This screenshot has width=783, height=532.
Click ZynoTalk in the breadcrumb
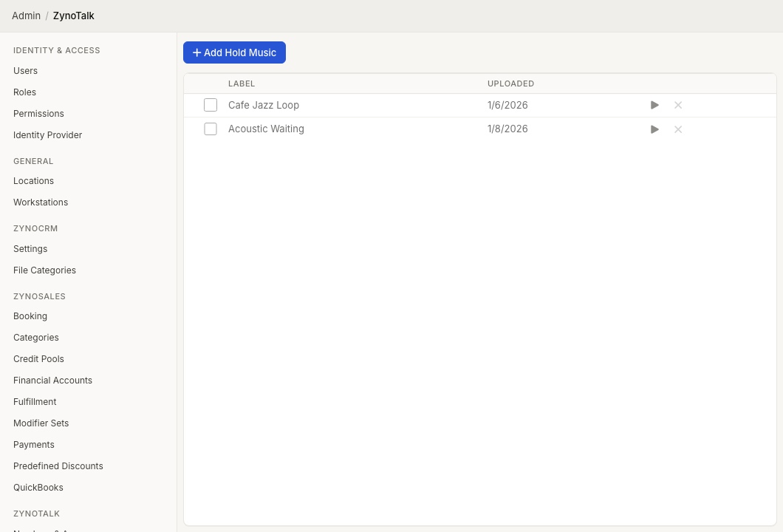(73, 16)
